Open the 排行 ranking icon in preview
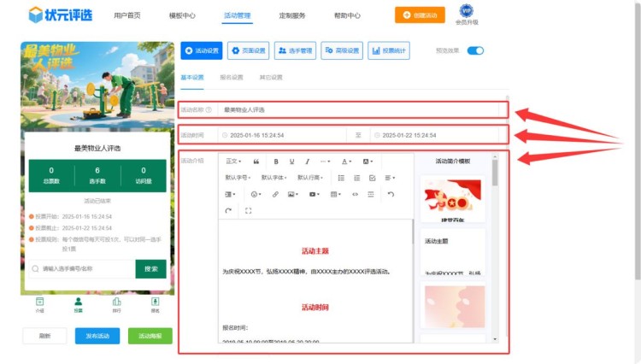This screenshot has height=364, width=641. (116, 303)
